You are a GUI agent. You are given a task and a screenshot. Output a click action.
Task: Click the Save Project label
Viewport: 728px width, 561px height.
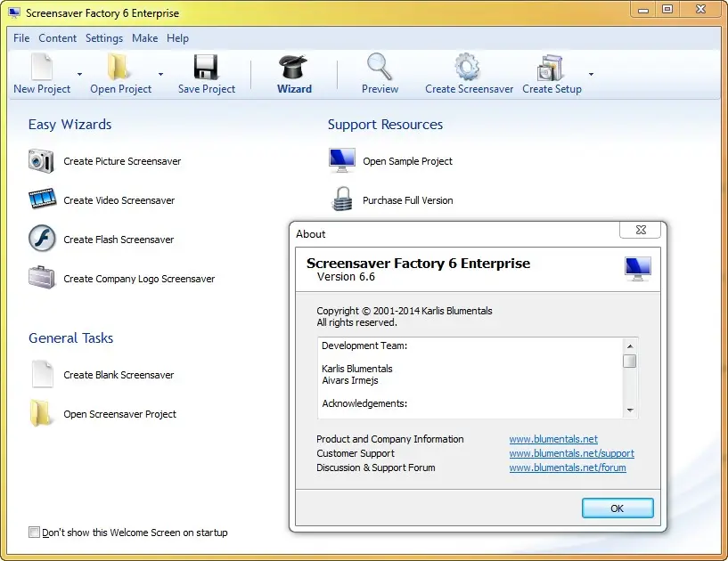[x=207, y=89]
